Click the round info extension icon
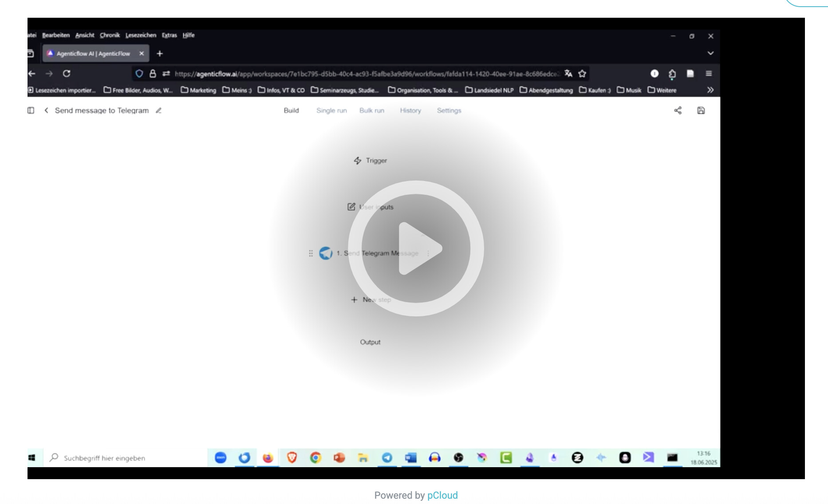The width and height of the screenshot is (828, 504). click(655, 74)
